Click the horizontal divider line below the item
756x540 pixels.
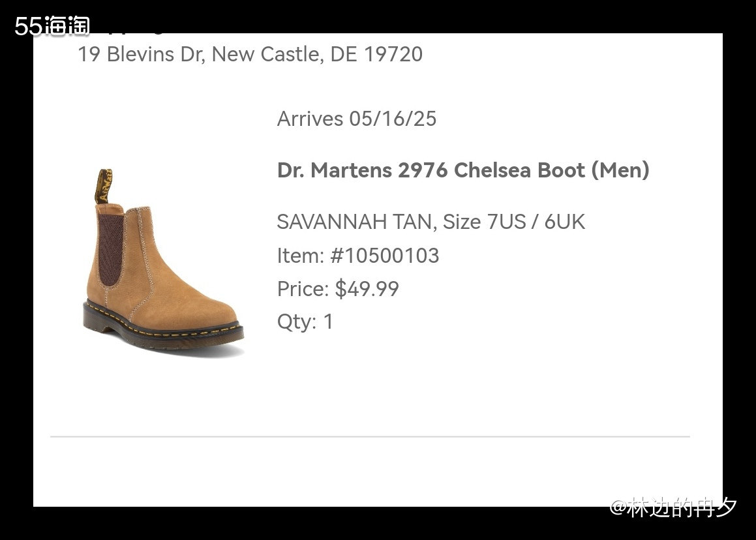[x=369, y=436]
